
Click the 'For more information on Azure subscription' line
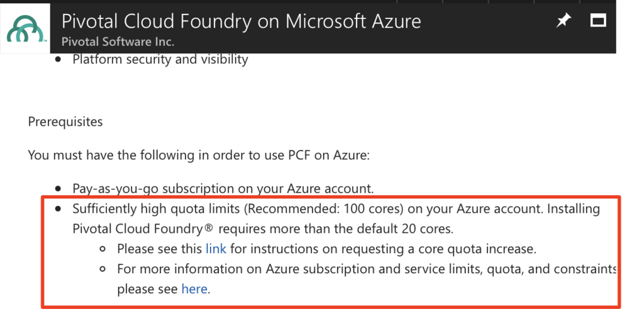[x=366, y=269]
